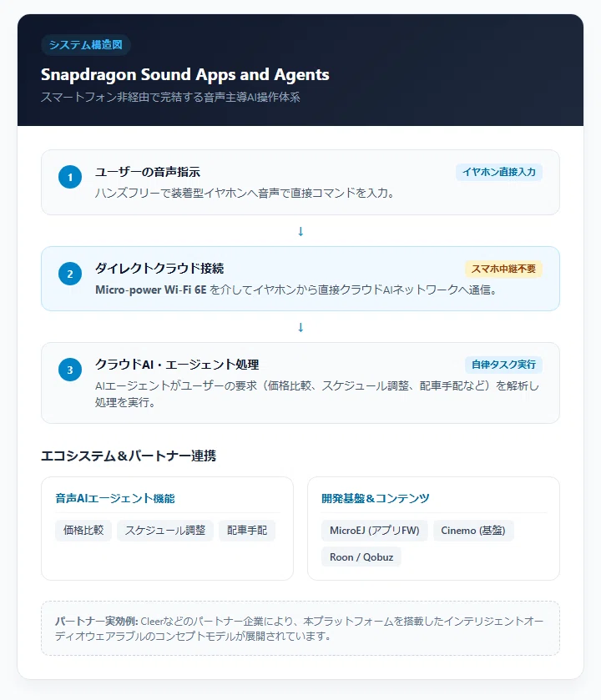
Task: Click the step 2 number circle
Action: click(70, 274)
